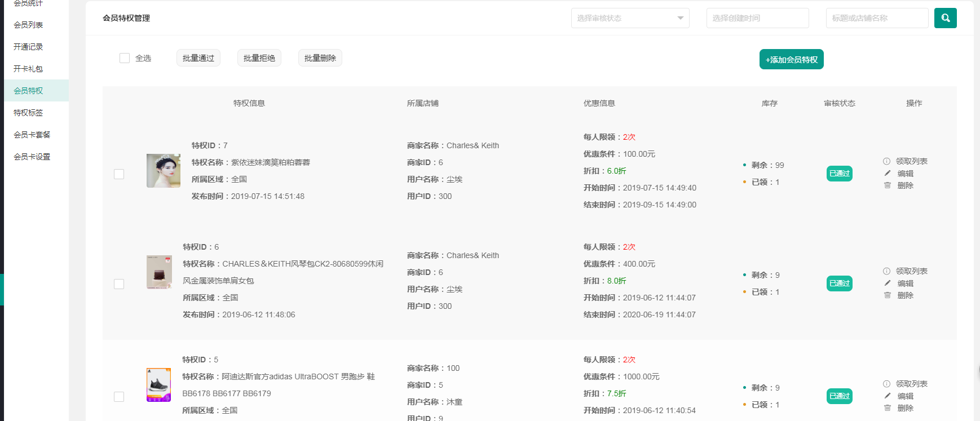Click pencil edit icon for privilege ID 7
Screen dimensions: 980x421
tap(888, 174)
